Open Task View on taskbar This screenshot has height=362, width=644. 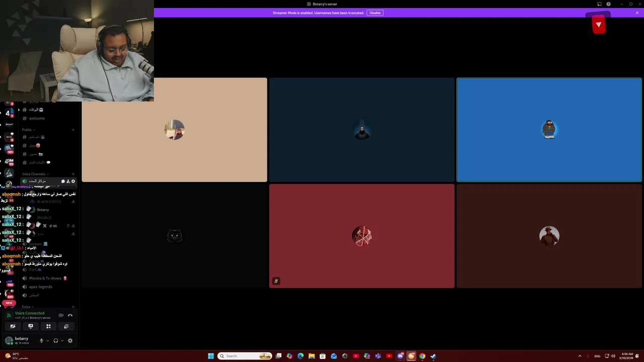(x=278, y=356)
